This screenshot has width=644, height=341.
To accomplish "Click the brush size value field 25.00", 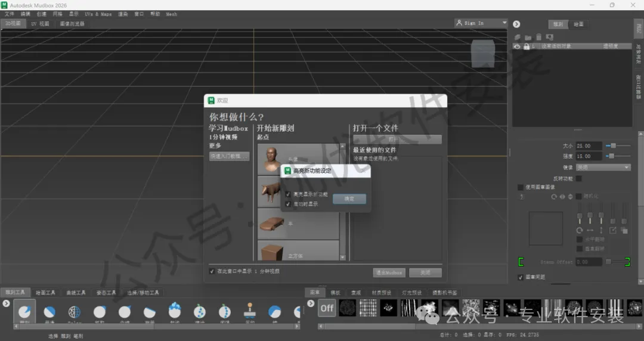I will click(589, 146).
